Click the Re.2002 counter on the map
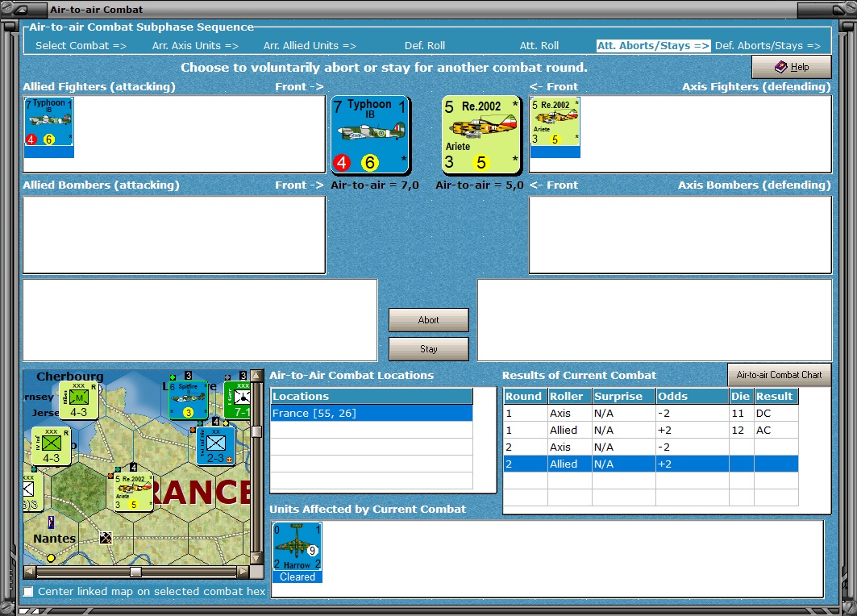This screenshot has height=616, width=857. [x=134, y=492]
